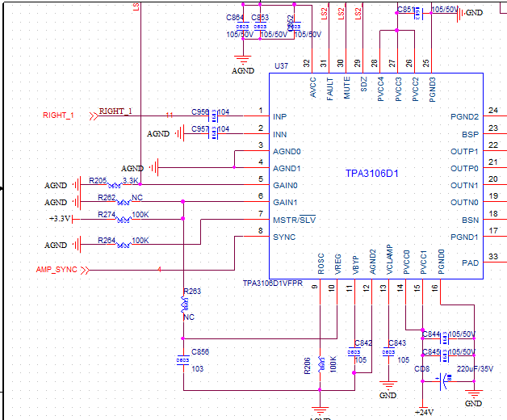Select the C845 capacitor symbol
The width and height of the screenshot is (507, 420).
tap(445, 355)
